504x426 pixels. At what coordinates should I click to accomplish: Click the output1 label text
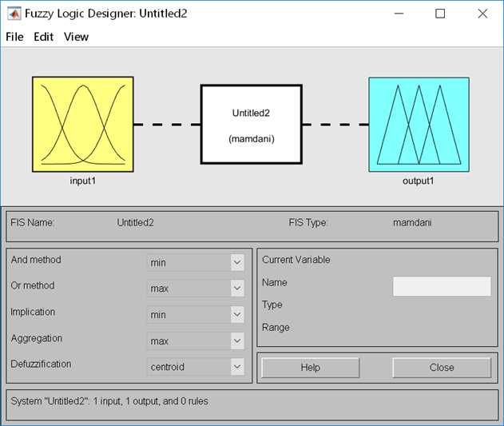coord(419,181)
